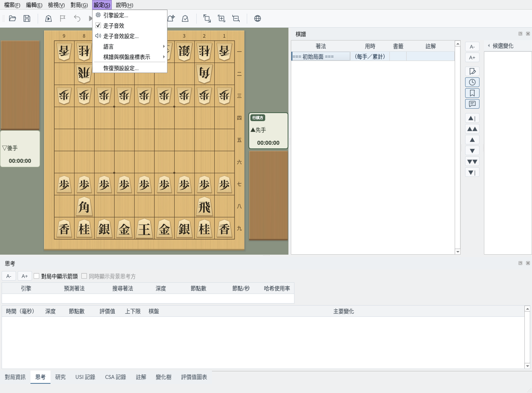Check the 同時顯示背景思考方 option
Image resolution: width=532 pixels, height=393 pixels.
click(x=84, y=276)
